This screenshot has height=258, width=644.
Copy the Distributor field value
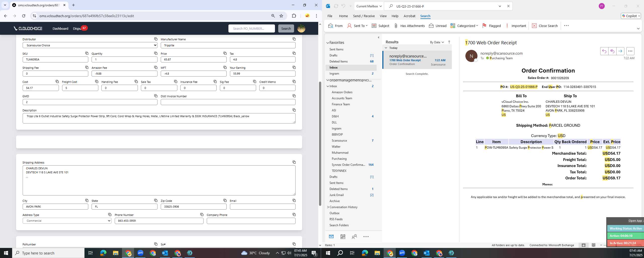(156, 39)
